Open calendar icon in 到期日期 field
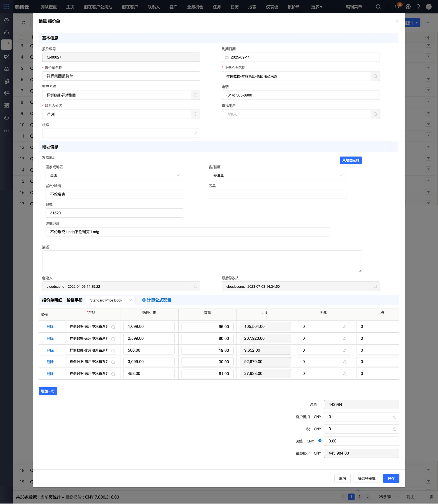Viewport: 438px width, 504px height. [227, 57]
